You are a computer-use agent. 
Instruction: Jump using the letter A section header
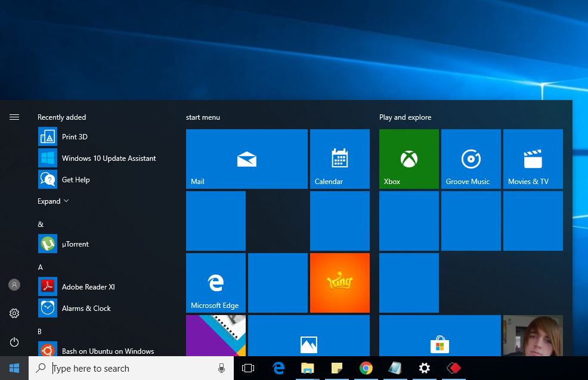pos(41,267)
